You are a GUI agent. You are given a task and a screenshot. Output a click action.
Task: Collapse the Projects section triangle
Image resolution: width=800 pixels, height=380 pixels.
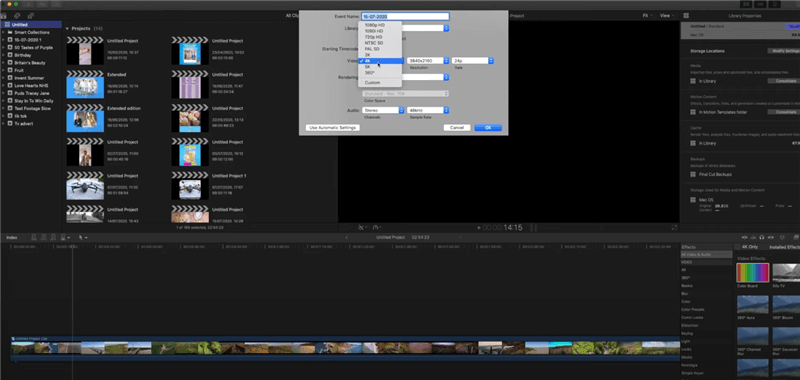67,29
